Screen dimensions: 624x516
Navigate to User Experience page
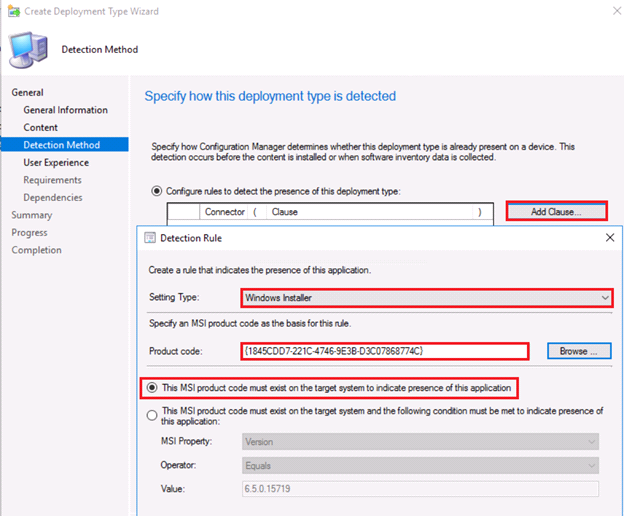coord(56,162)
